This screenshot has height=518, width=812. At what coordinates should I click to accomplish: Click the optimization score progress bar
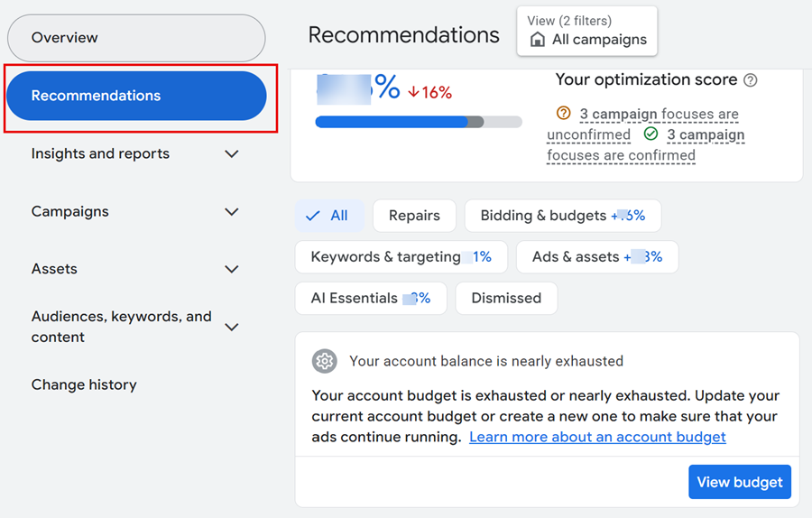tap(419, 122)
